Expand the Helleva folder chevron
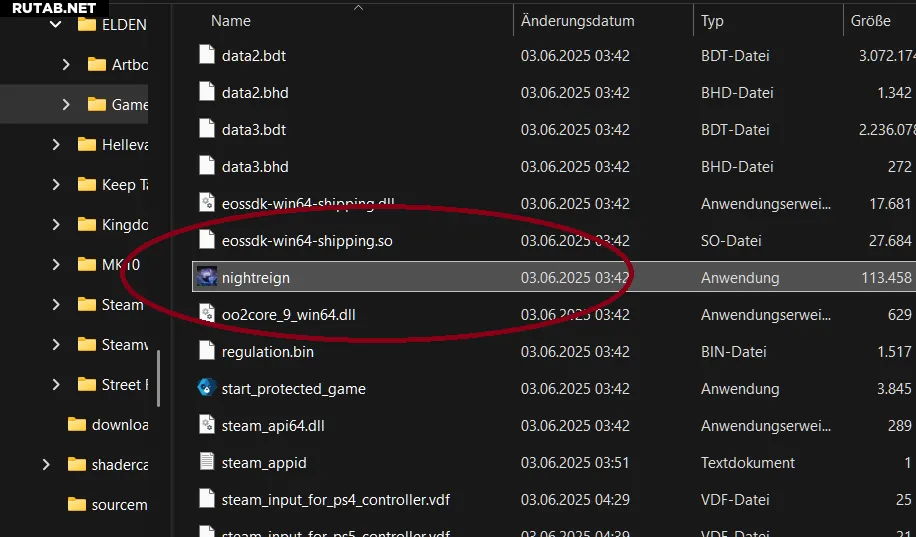The height and width of the screenshot is (537, 916). [x=56, y=144]
